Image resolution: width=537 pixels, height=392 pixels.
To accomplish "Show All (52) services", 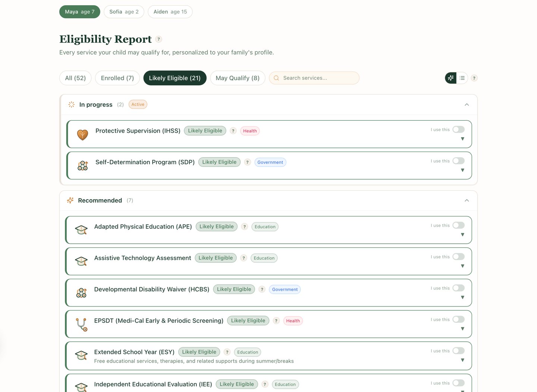I will pos(75,78).
